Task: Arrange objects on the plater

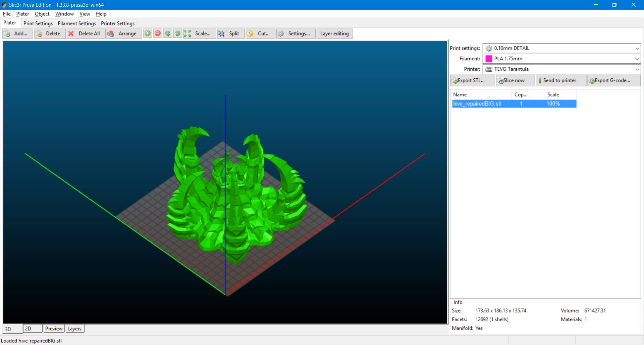Action: pos(124,33)
